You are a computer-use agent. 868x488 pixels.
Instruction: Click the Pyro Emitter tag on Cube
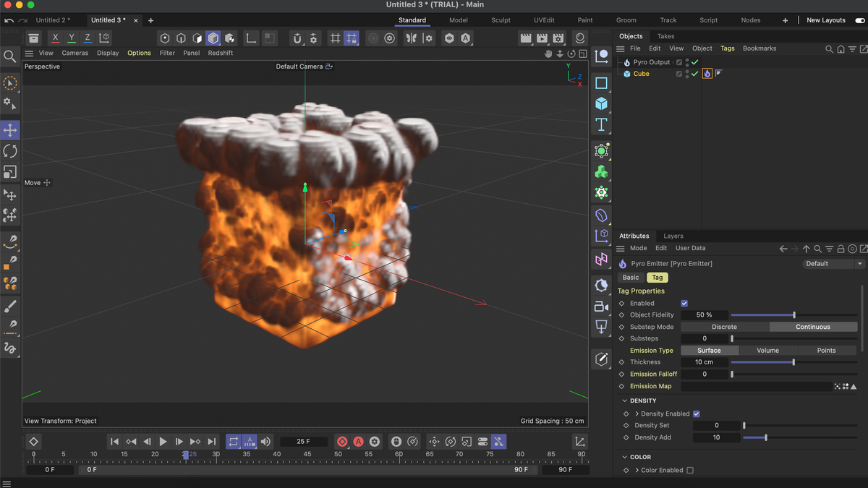point(707,74)
